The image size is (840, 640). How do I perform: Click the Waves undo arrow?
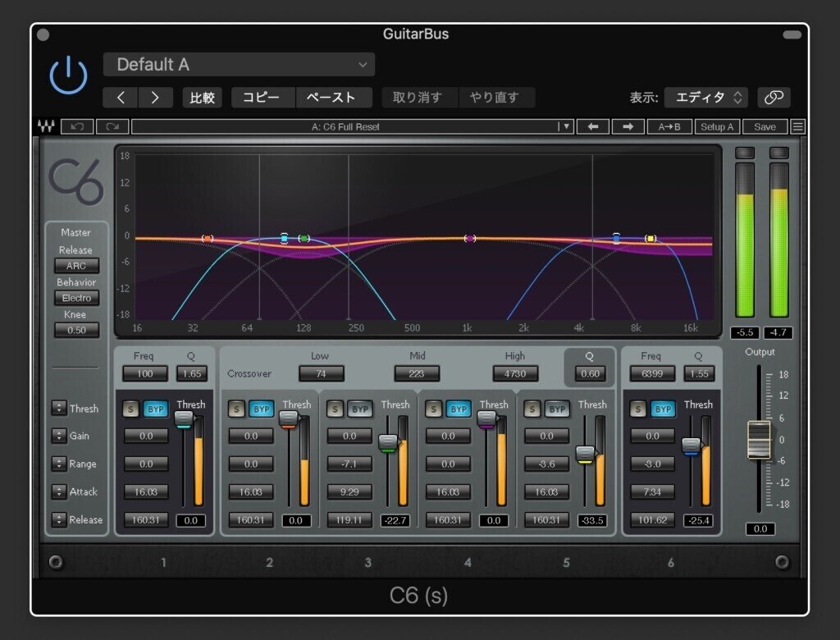point(77,126)
